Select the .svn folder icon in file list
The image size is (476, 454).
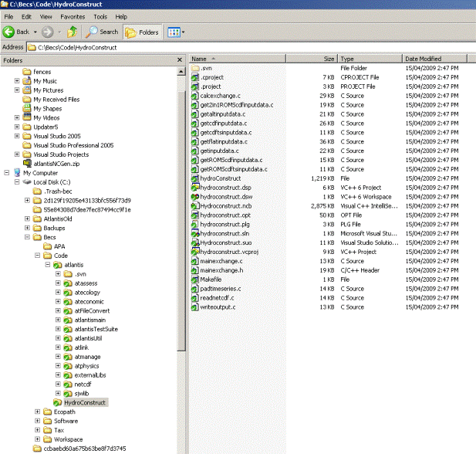point(195,68)
